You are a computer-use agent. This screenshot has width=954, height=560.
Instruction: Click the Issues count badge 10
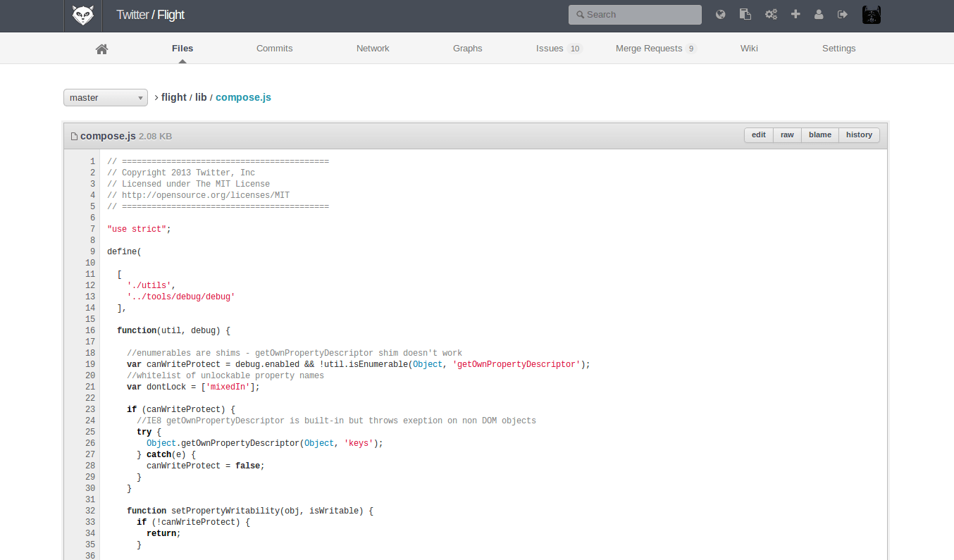point(575,49)
